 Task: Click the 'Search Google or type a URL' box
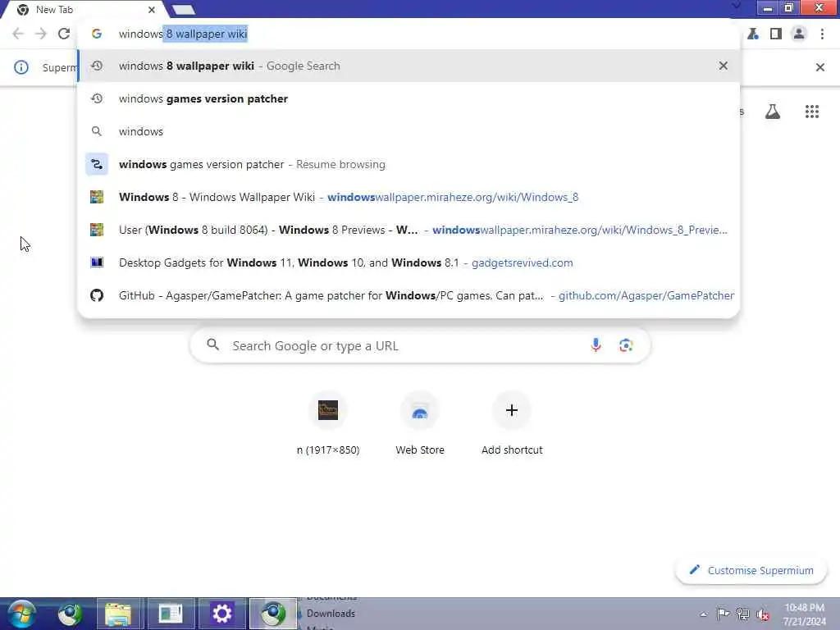tap(420, 345)
